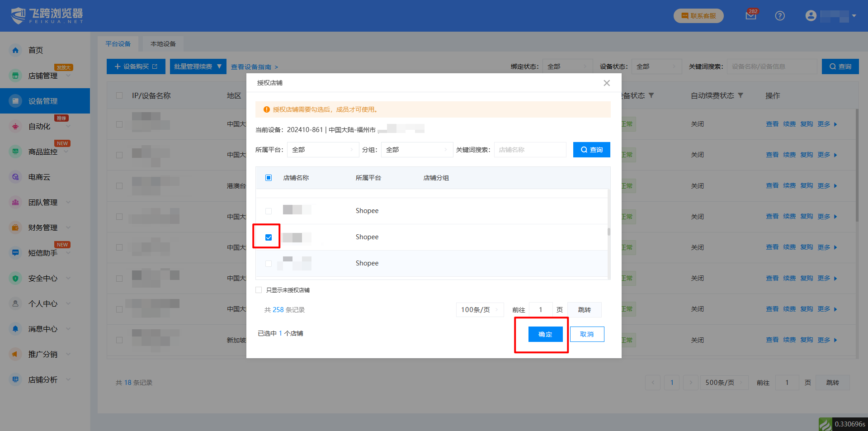Open the group dropdown in dialog

[x=417, y=150]
